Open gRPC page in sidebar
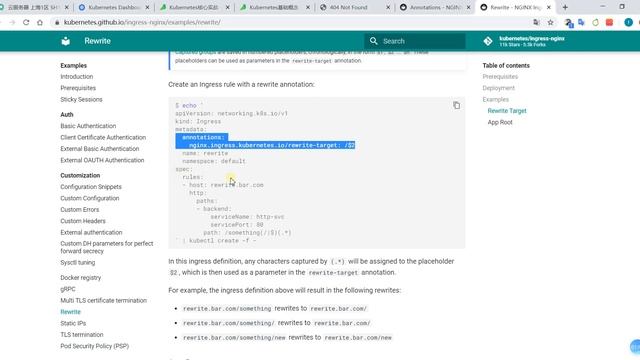Image resolution: width=640 pixels, height=360 pixels. pyautogui.click(x=68, y=289)
